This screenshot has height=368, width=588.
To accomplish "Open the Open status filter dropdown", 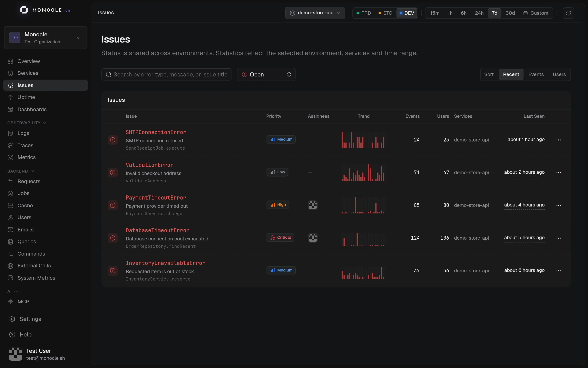I will (266, 74).
